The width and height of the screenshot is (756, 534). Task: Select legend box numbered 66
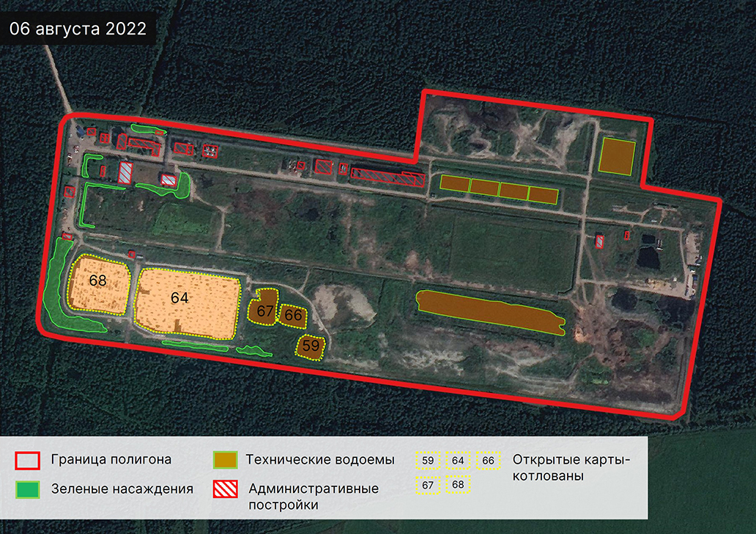pyautogui.click(x=488, y=460)
